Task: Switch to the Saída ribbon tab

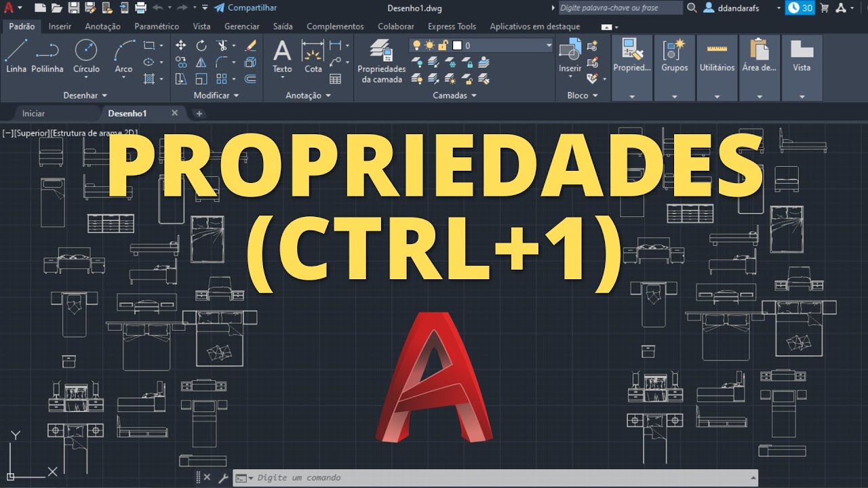Action: (x=283, y=26)
